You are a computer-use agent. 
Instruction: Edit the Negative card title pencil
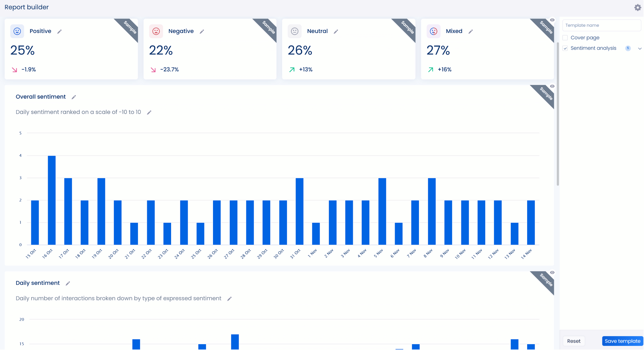(x=202, y=32)
